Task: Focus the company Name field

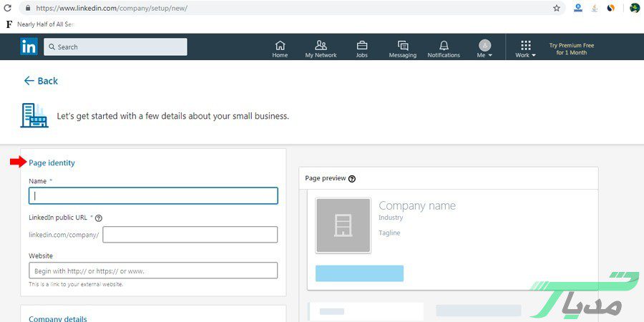Action: click(153, 196)
